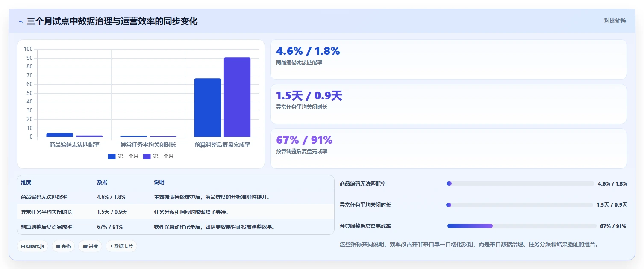Click the 数据卡片 tag chip
The image size is (644, 269).
(121, 246)
